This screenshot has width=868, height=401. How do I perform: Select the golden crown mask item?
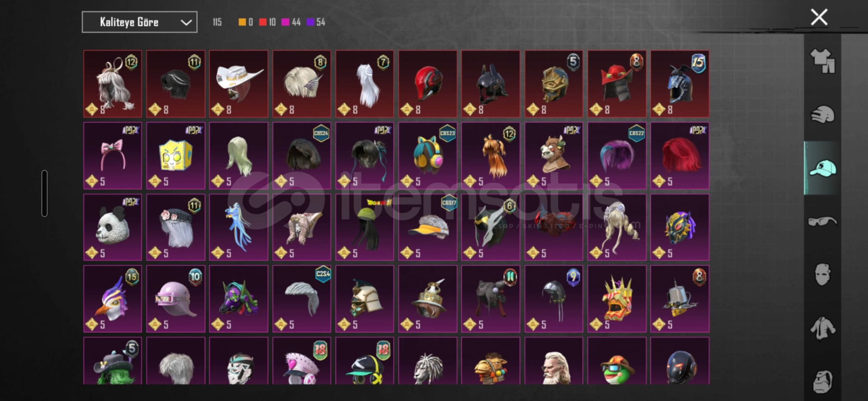[617, 299]
